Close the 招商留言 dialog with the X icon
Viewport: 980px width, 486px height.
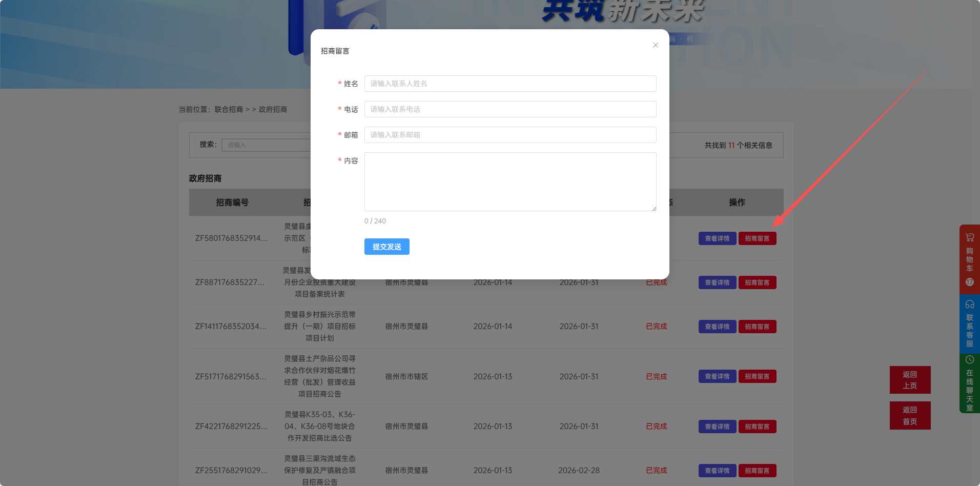click(x=655, y=45)
